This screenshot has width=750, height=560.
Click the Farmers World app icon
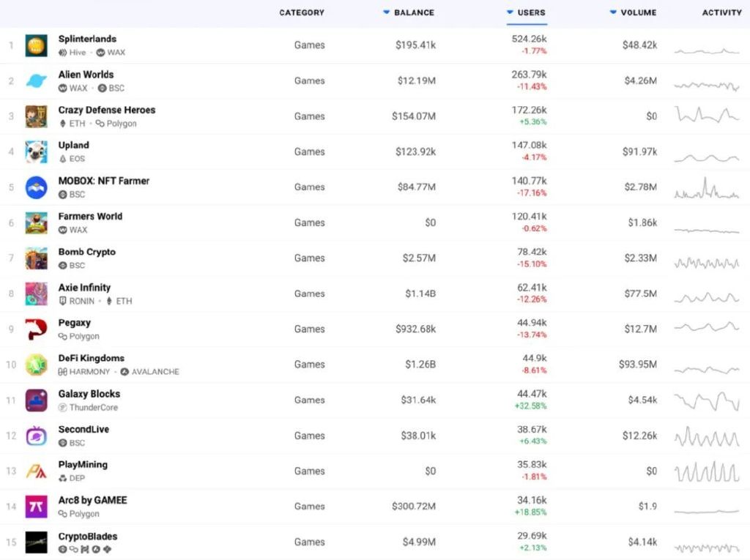[x=37, y=223]
